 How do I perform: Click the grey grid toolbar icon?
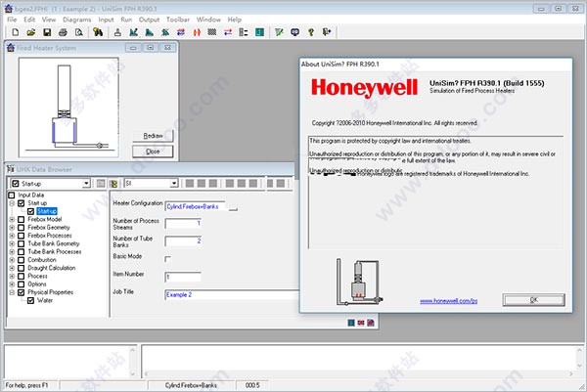pyautogui.click(x=212, y=32)
